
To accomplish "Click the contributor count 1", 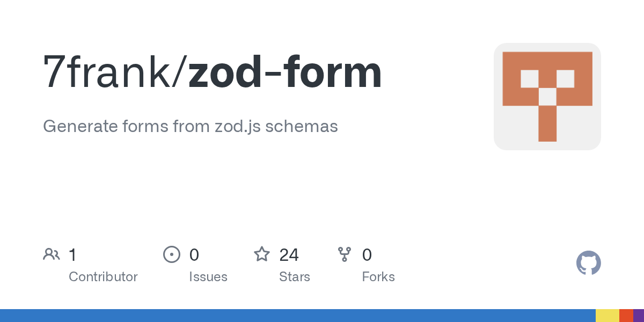I will pos(73,254).
